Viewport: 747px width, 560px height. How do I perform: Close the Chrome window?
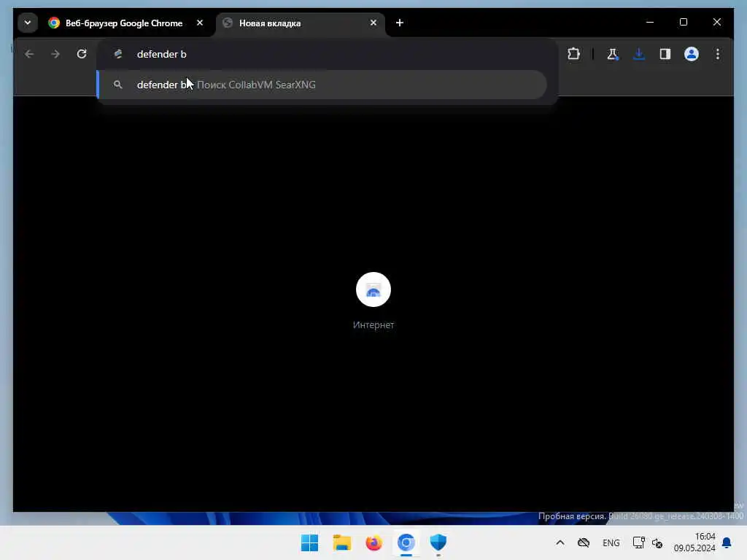717,23
